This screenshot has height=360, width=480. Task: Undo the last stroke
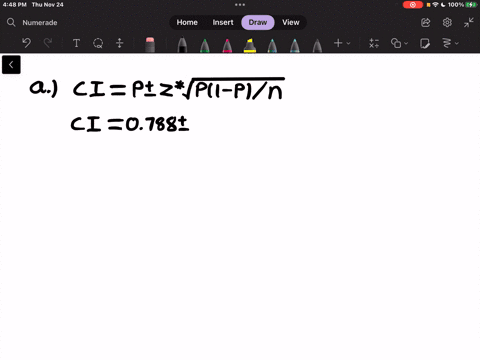[x=26, y=43]
